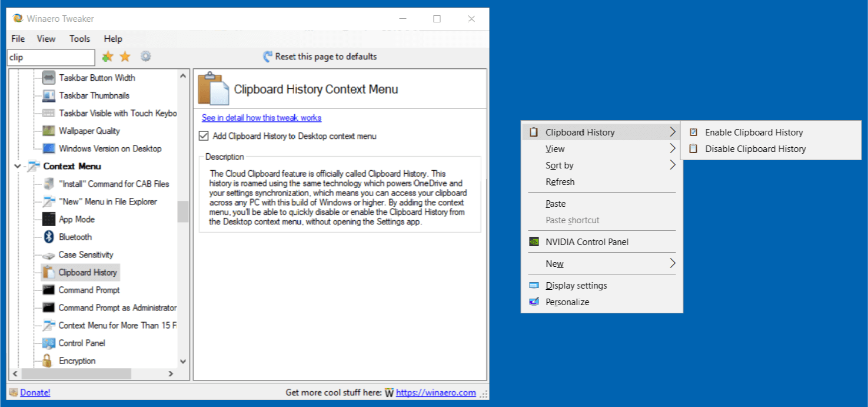Select Disable Clipboard History submenu item

click(x=770, y=149)
